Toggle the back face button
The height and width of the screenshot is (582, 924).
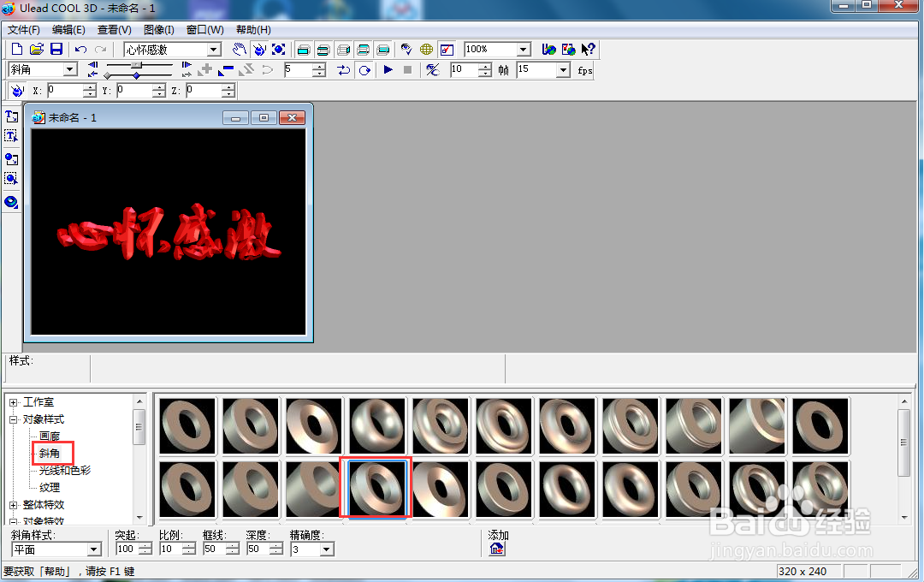[x=383, y=50]
